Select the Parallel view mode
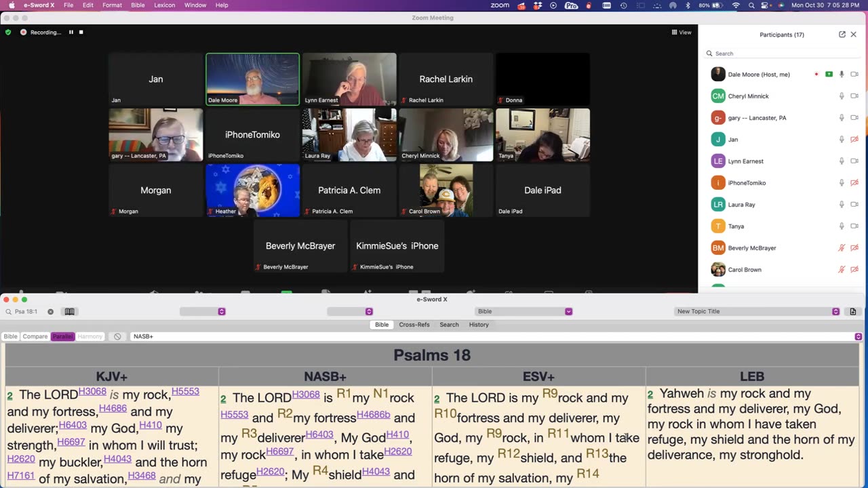Image resolution: width=868 pixels, height=488 pixels. (x=62, y=336)
